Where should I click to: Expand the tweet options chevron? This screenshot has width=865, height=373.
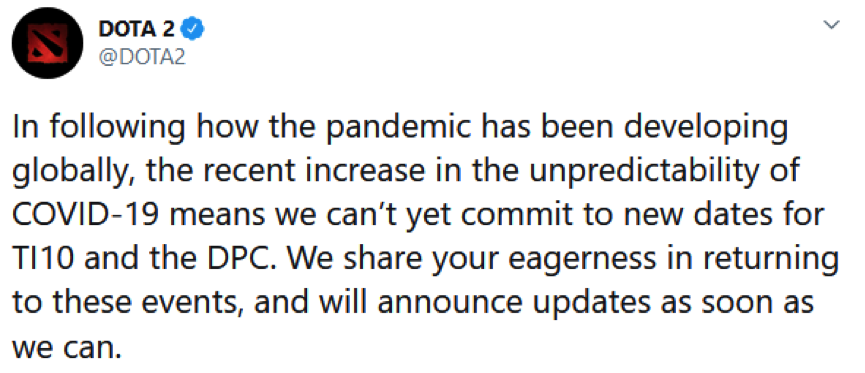831,24
